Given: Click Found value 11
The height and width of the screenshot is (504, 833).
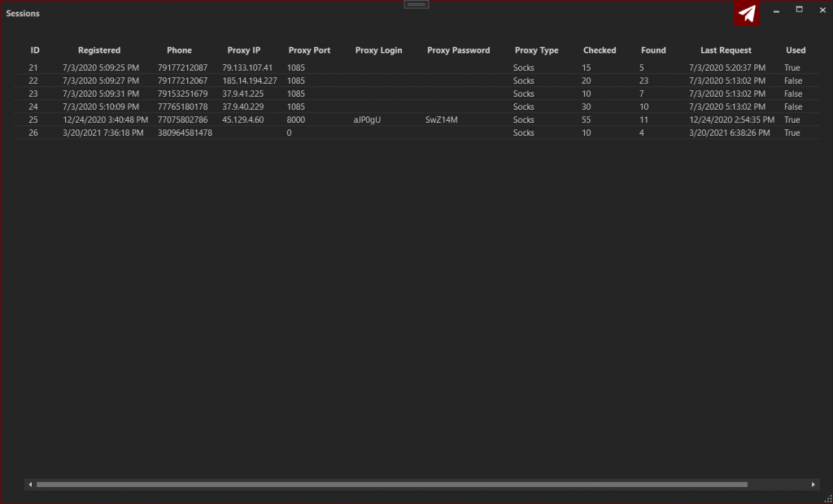Looking at the screenshot, I should coord(644,119).
